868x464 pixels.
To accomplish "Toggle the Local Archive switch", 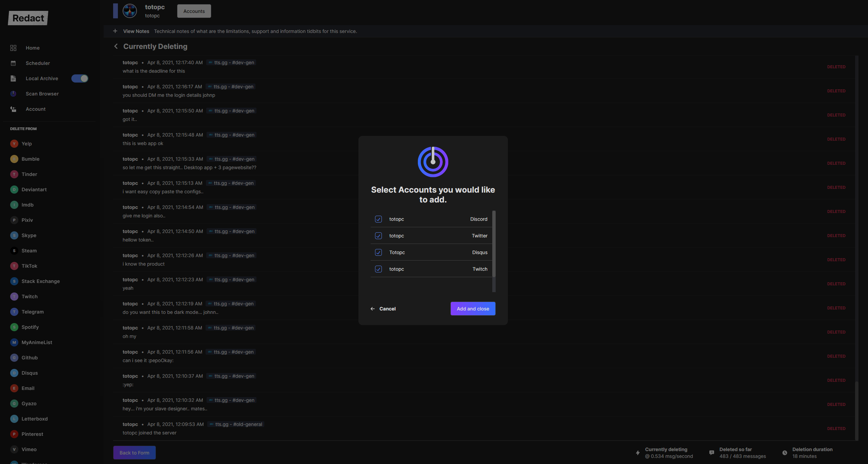I will click(80, 78).
